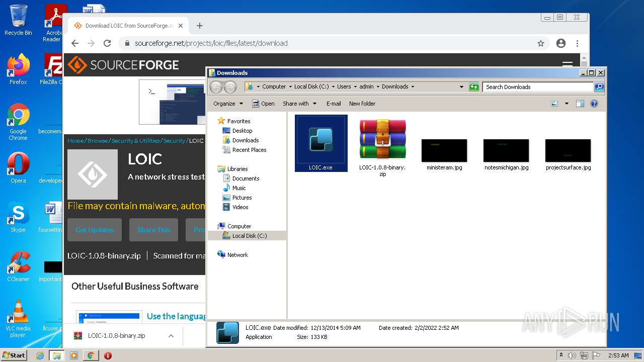Click the Start button

tap(14, 355)
